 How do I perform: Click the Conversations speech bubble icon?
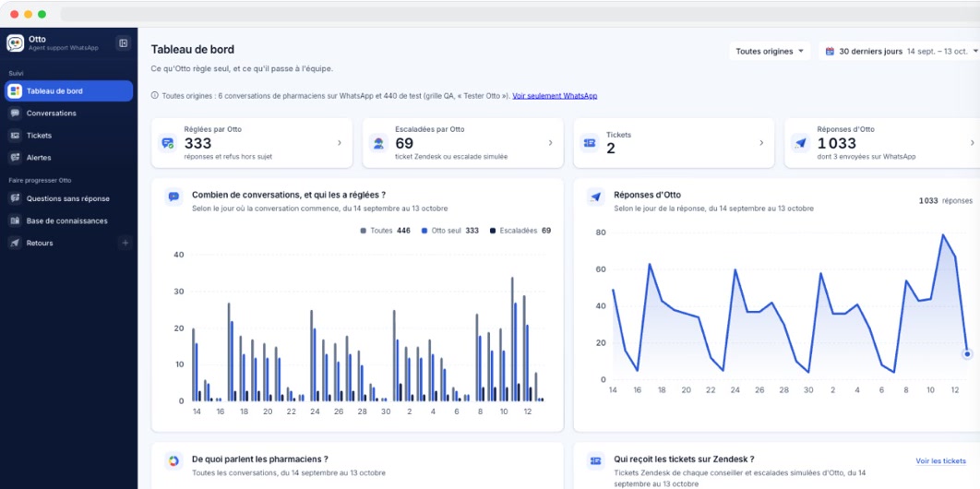tap(15, 113)
